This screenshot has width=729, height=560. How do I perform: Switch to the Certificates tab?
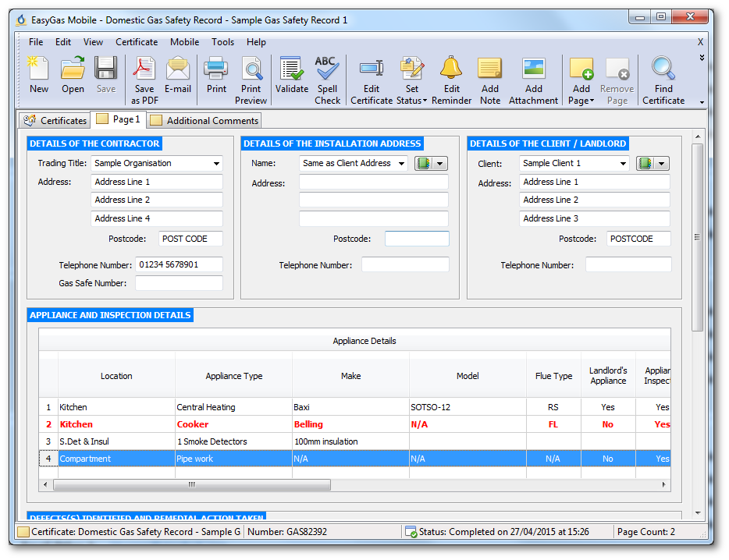[55, 120]
